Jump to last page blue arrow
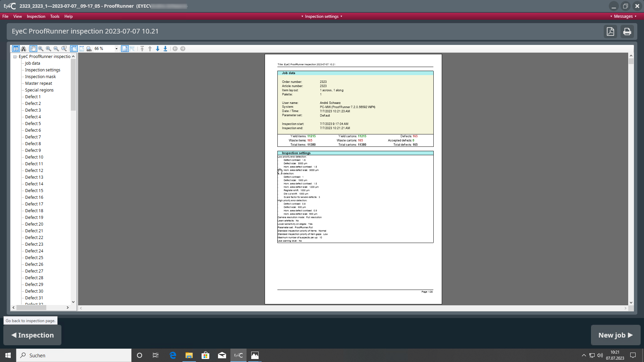This screenshot has height=362, width=644. [x=165, y=49]
